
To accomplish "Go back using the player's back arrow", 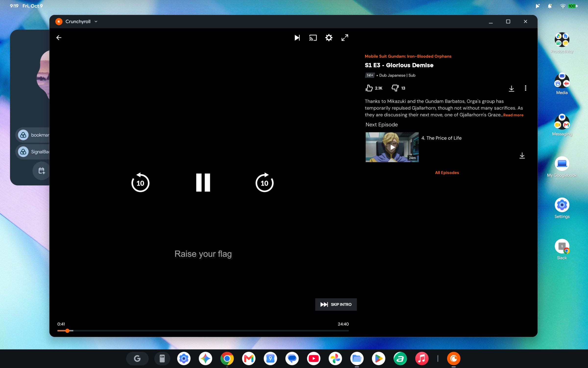I will 59,38.
